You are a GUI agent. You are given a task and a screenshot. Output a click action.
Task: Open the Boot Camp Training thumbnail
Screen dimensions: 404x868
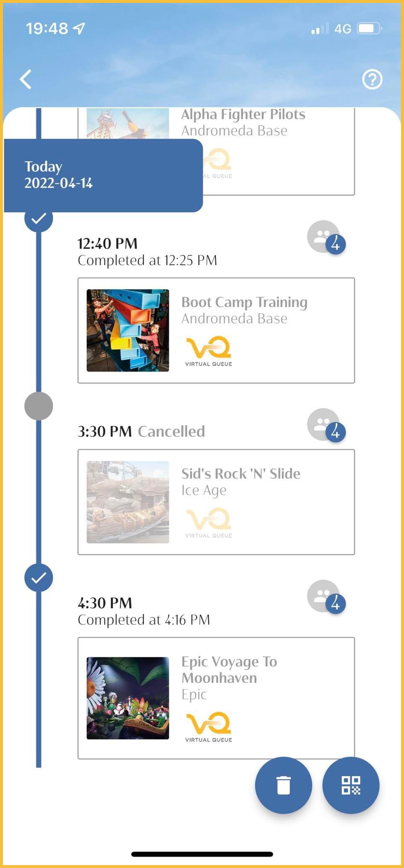tap(128, 330)
